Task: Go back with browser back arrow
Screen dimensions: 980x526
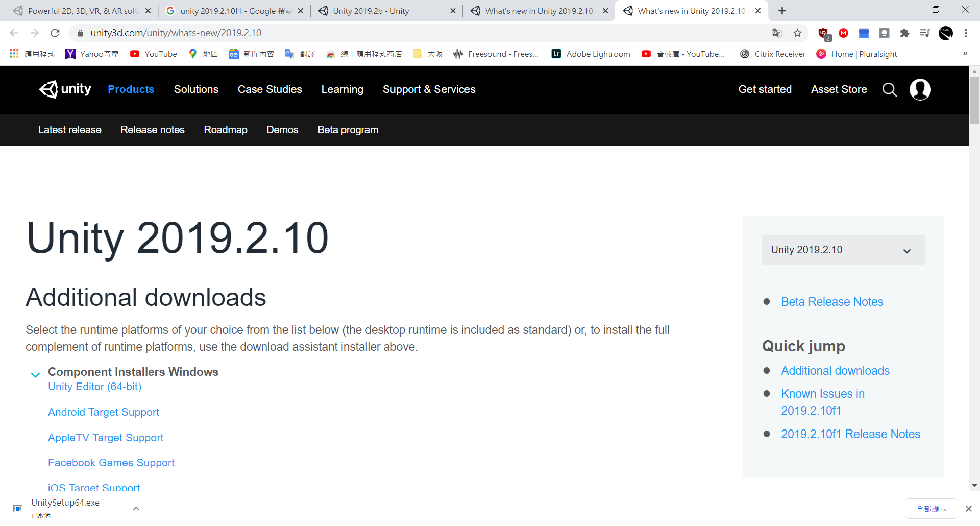Action: click(14, 33)
